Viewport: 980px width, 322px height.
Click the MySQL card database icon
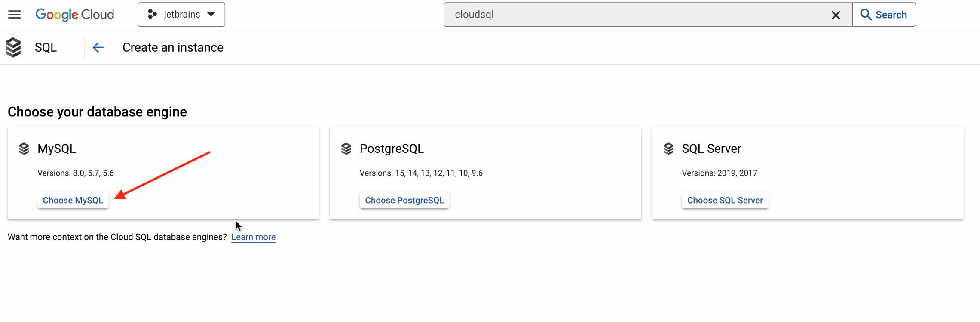coord(24,149)
